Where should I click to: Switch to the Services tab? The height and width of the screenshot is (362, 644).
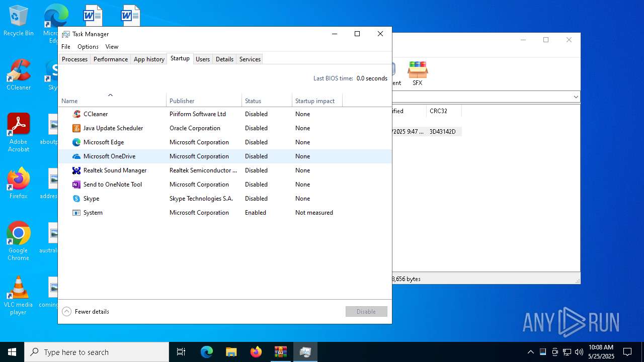click(x=250, y=59)
